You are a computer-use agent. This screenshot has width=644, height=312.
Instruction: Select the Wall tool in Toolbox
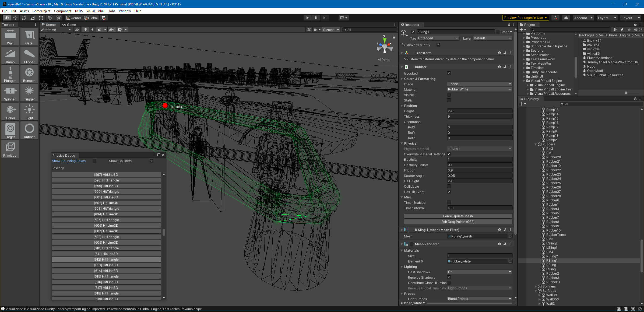[10, 37]
